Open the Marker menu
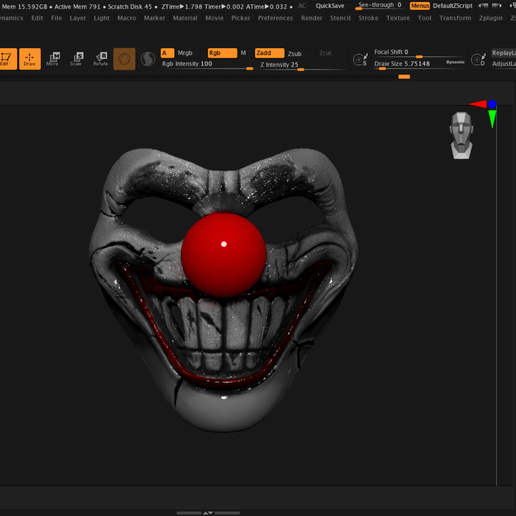The height and width of the screenshot is (516, 516). [154, 18]
